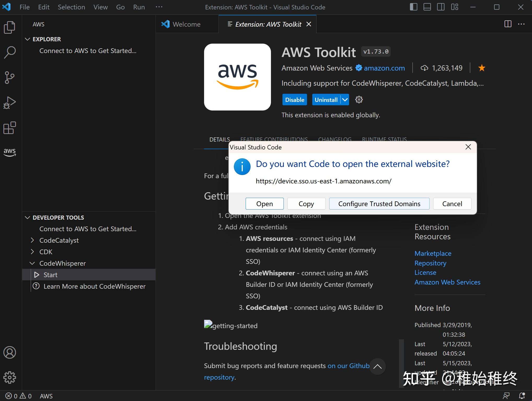
Task: Select Start item under CodeWhisperer
Action: pos(89,275)
